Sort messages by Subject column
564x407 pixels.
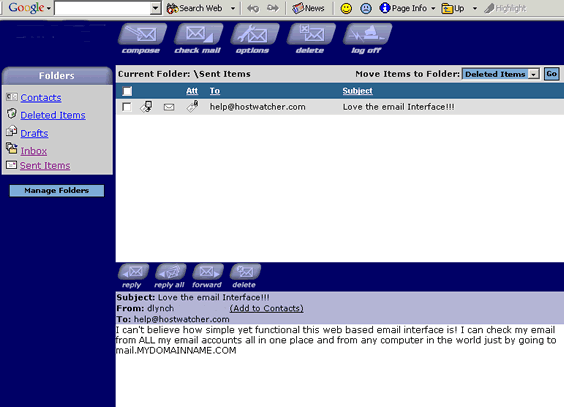pos(357,91)
